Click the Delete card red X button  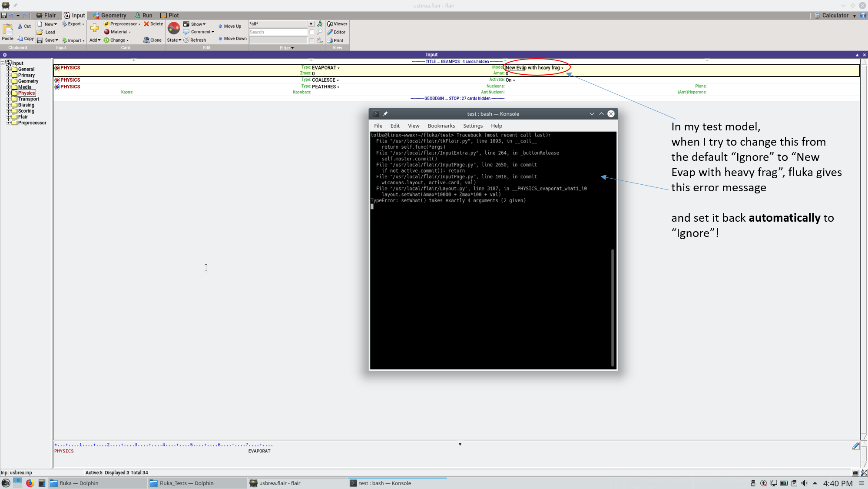153,24
